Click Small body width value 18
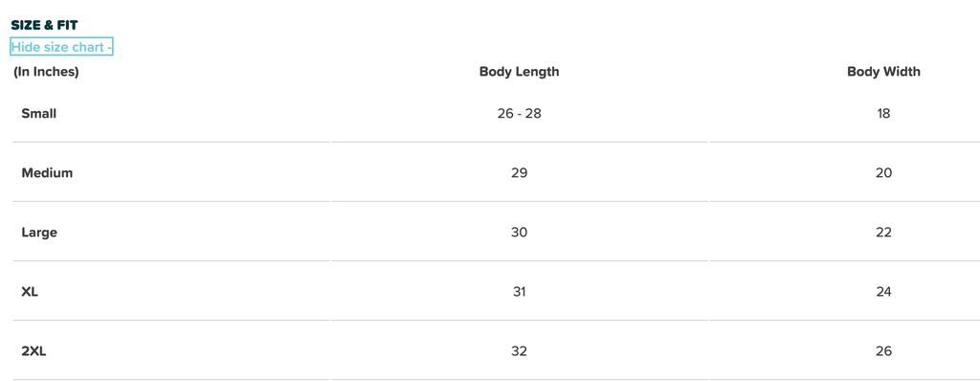 [883, 114]
